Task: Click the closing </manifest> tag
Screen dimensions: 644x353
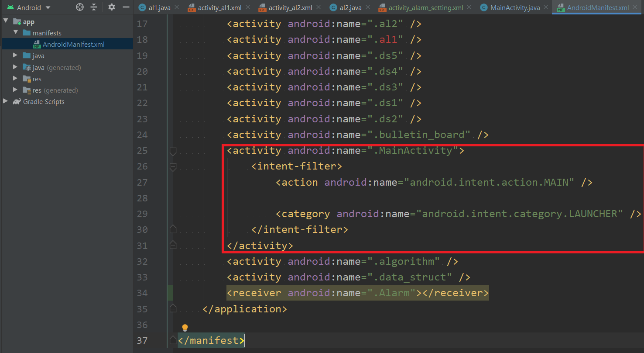Action: click(x=211, y=340)
